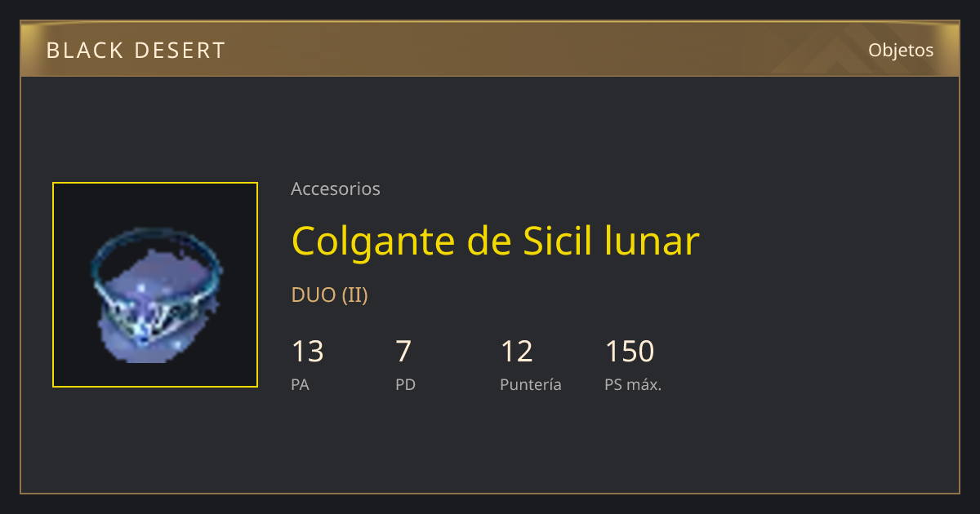
Task: Click the PA stat label
Action: point(300,384)
